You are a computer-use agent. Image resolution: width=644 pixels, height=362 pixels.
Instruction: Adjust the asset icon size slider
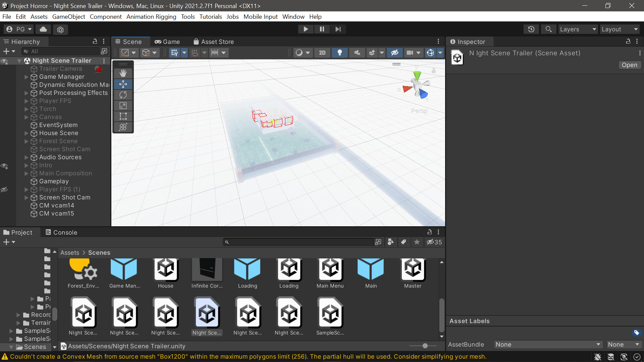425,346
